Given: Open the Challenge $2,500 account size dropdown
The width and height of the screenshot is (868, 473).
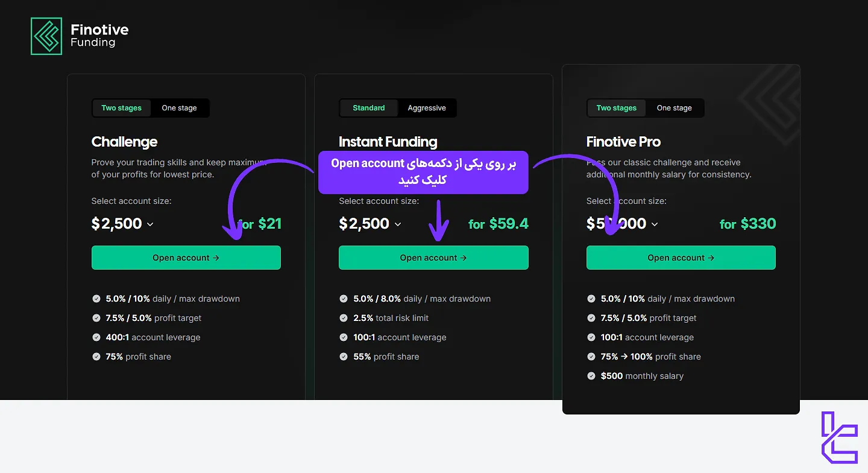Looking at the screenshot, I should tap(122, 224).
